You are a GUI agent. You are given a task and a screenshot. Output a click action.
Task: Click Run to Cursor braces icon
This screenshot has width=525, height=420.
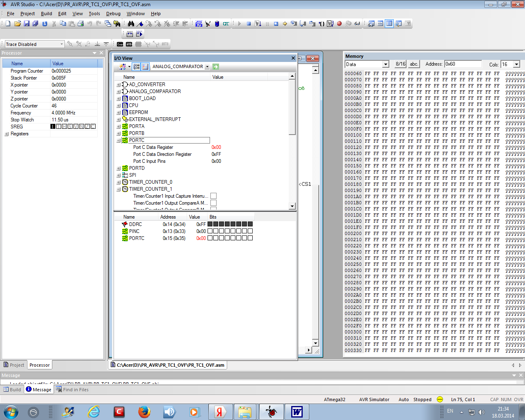tap(321, 24)
